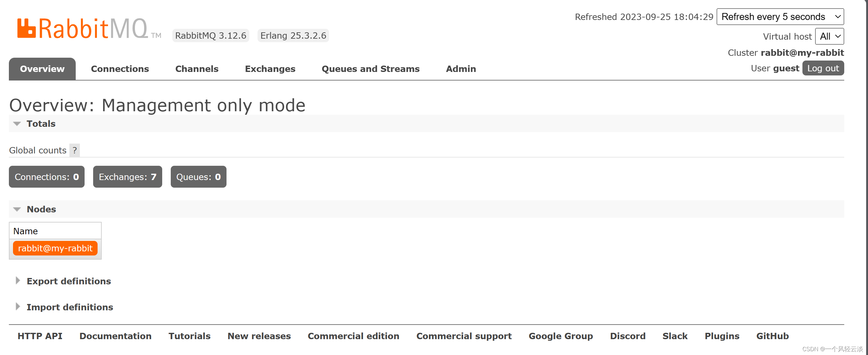The width and height of the screenshot is (868, 355).
Task: Switch to the Overview tab
Action: 42,69
